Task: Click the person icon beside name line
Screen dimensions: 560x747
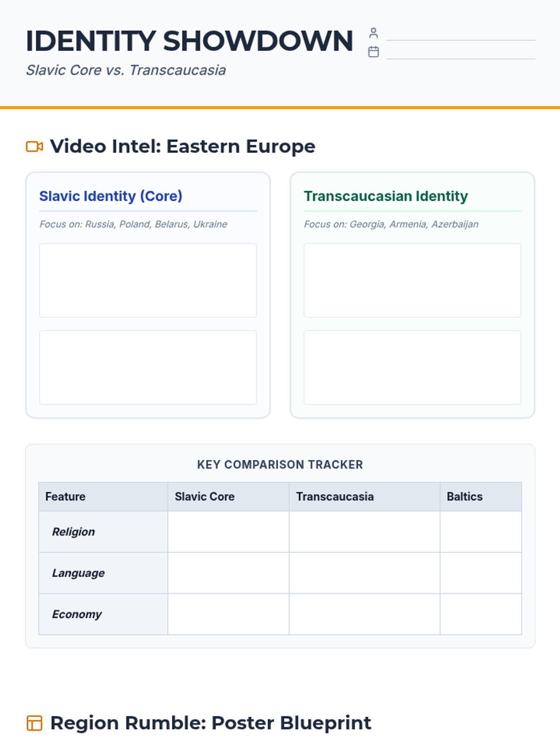Action: pos(373,33)
